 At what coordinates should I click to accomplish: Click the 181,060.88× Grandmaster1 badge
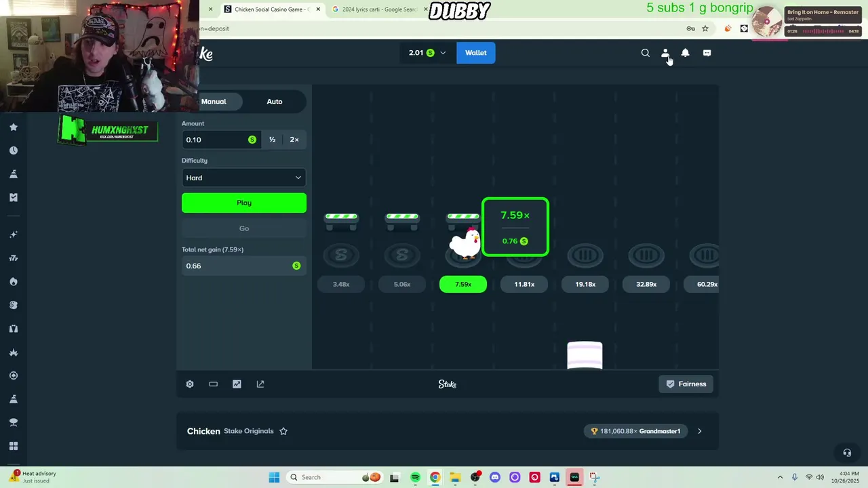pyautogui.click(x=637, y=431)
